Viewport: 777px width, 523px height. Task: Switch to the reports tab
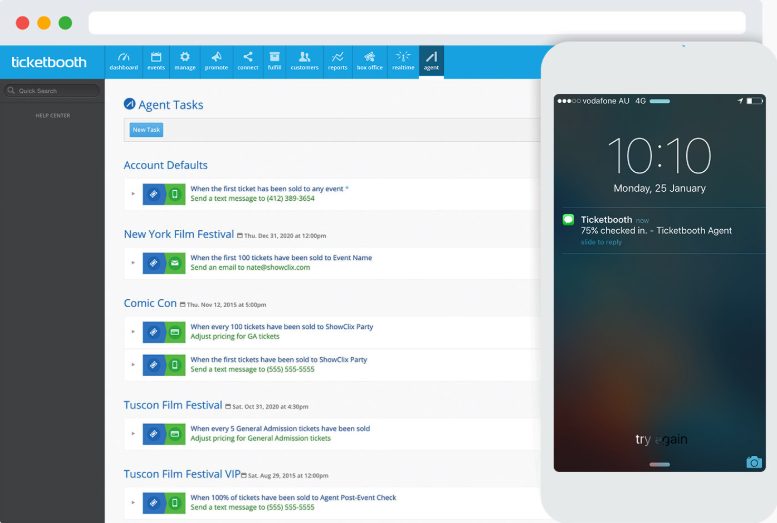[338, 61]
